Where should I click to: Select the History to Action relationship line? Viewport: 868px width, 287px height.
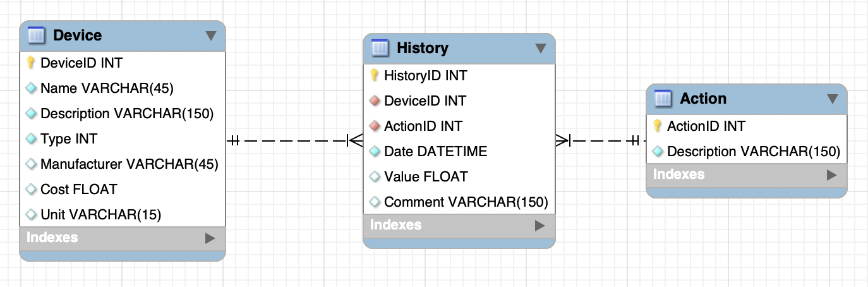pyautogui.click(x=600, y=140)
